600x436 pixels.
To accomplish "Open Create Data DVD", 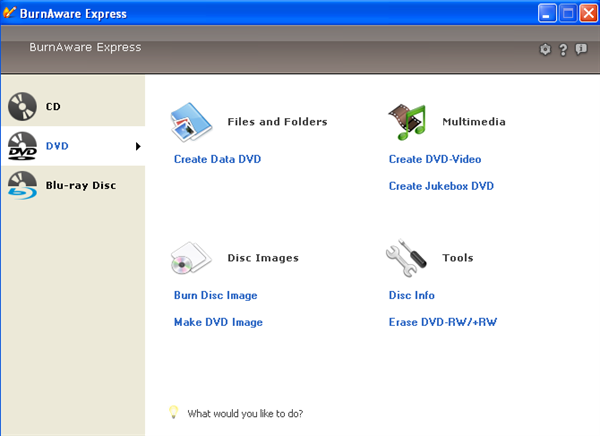I will [x=217, y=159].
